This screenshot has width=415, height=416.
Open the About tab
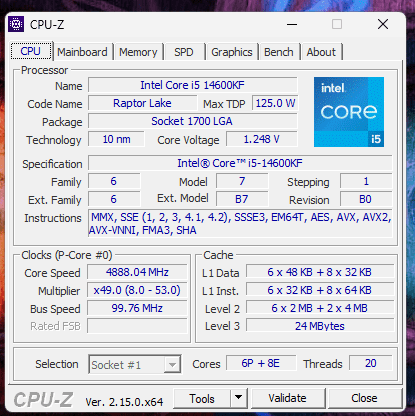[x=321, y=52]
